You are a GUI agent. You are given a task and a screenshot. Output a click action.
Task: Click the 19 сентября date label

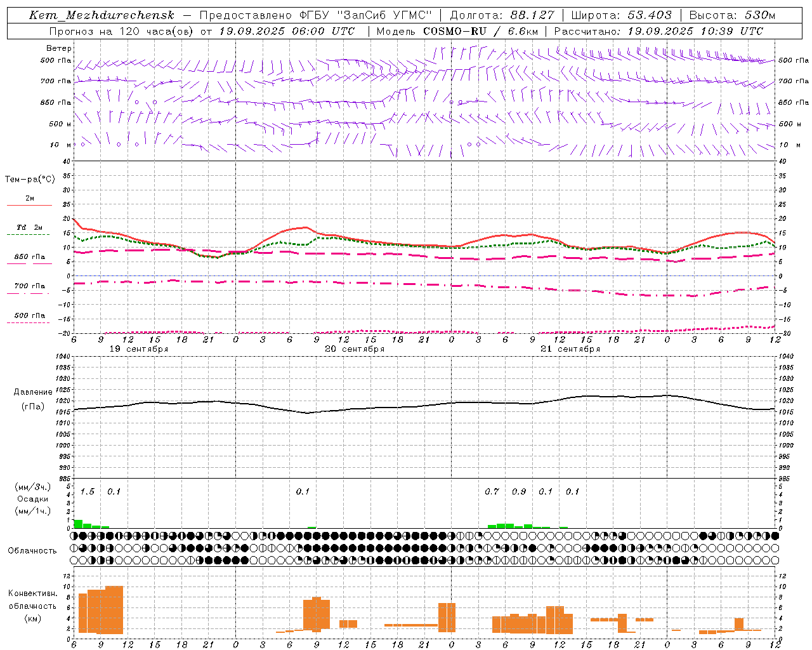pos(139,349)
